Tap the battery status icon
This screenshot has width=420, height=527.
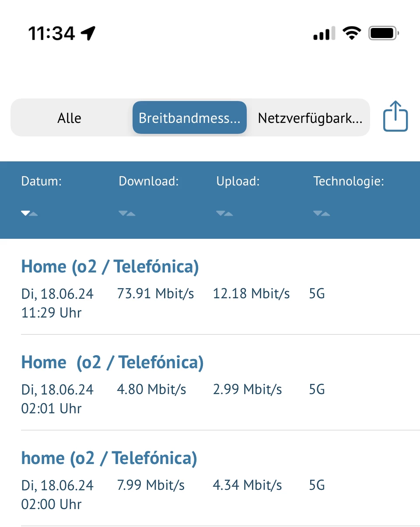(384, 33)
